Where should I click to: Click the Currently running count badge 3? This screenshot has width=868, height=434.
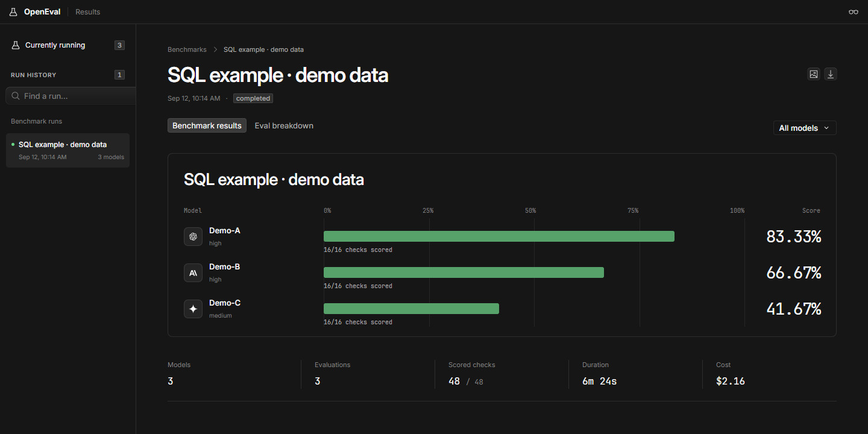pos(119,45)
